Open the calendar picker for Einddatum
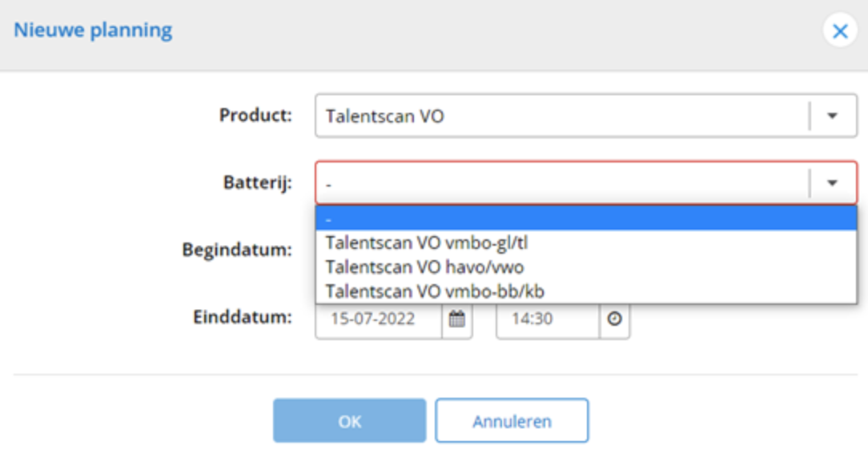Screen dimensions: 868x453 (456, 319)
